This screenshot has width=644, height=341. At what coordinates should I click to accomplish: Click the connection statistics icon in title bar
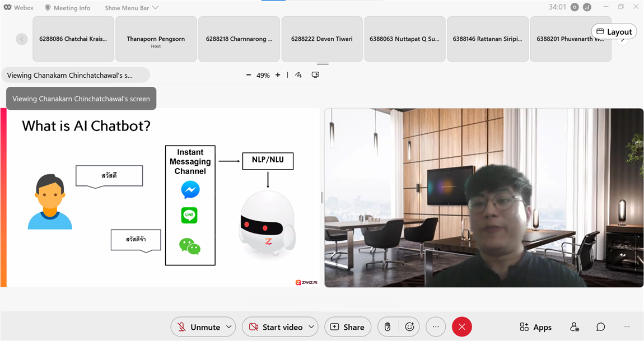coord(587,7)
